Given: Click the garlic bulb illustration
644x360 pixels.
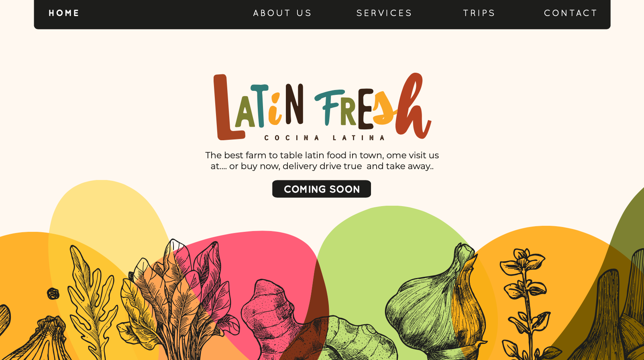Looking at the screenshot, I should [436, 305].
